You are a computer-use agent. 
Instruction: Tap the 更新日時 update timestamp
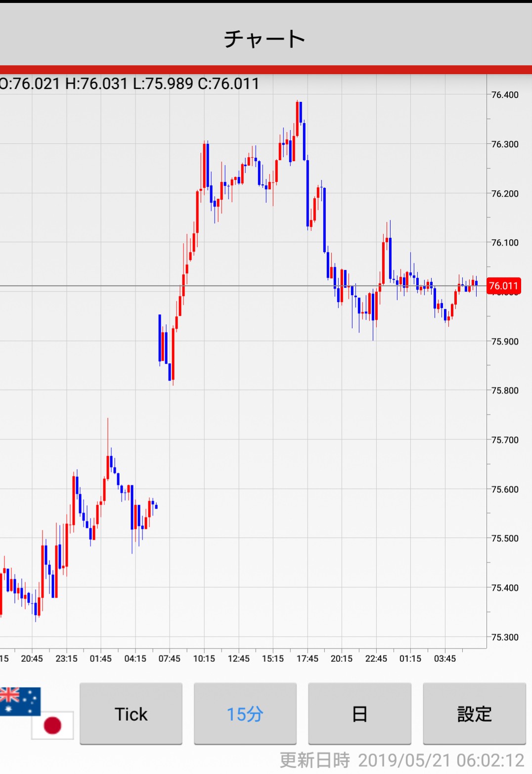(x=401, y=760)
